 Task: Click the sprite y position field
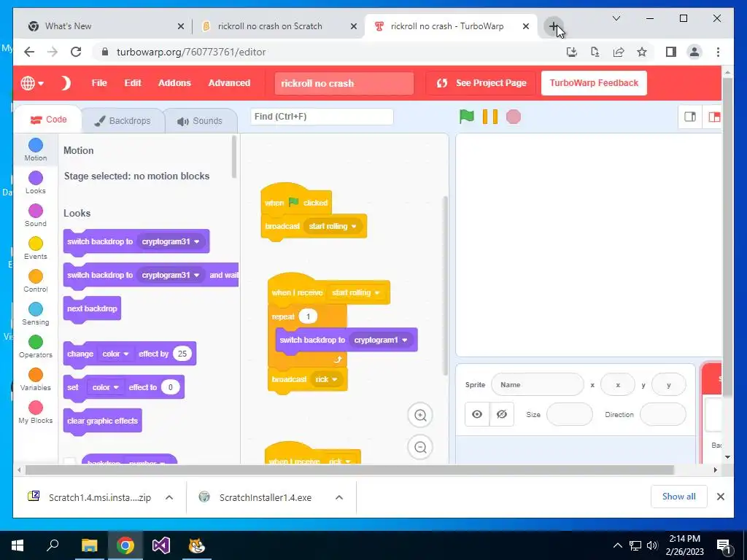[668, 385]
